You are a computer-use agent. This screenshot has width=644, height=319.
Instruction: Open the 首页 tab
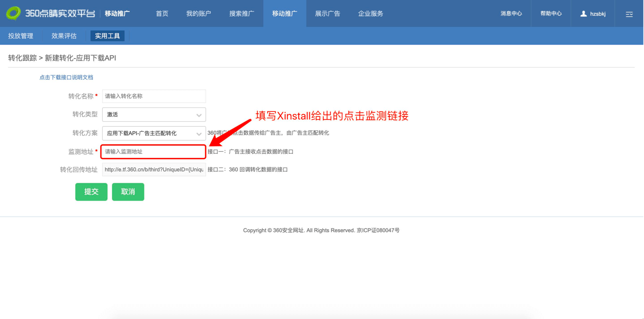[162, 14]
